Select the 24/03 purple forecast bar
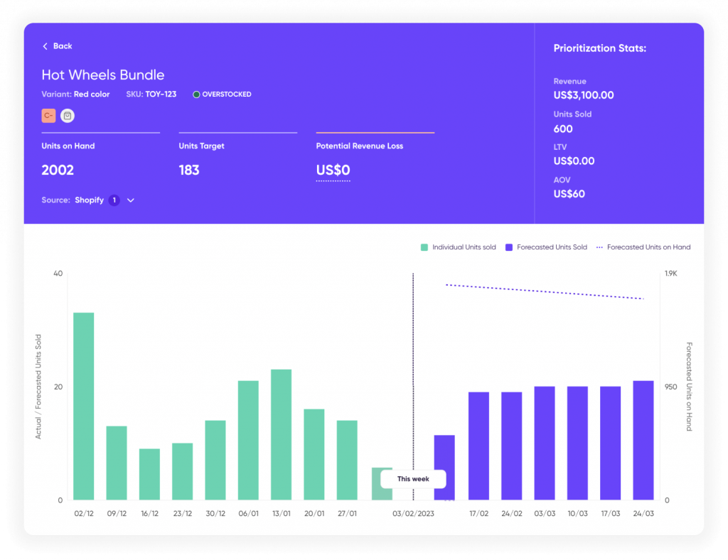This screenshot has width=728, height=560. tap(643, 441)
